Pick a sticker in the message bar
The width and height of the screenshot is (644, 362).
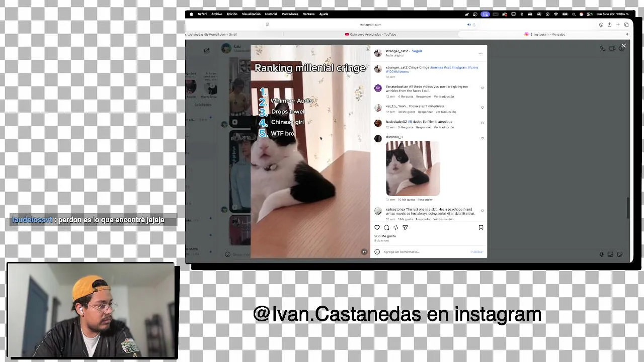(620, 254)
